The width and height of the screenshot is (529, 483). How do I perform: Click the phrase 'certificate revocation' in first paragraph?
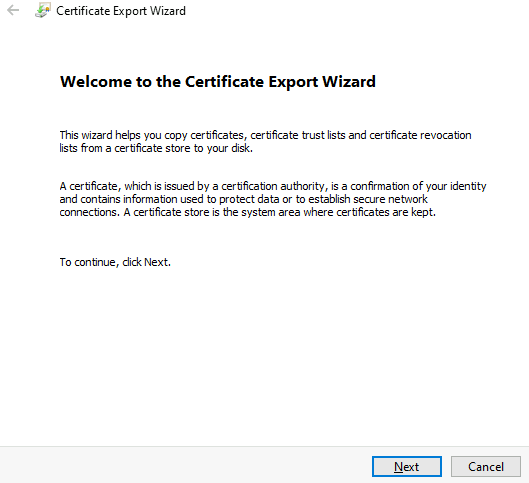(x=420, y=135)
